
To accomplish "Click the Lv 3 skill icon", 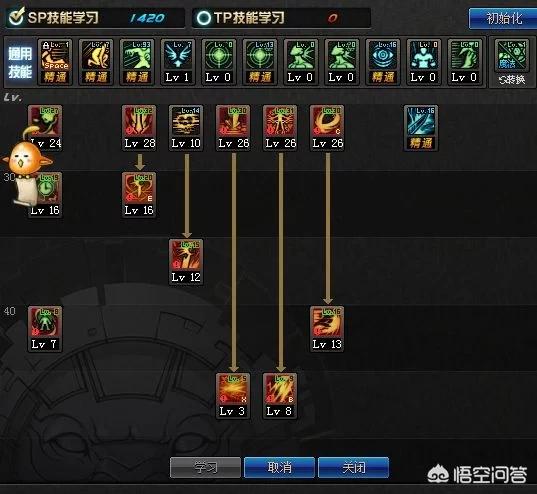I will (233, 396).
